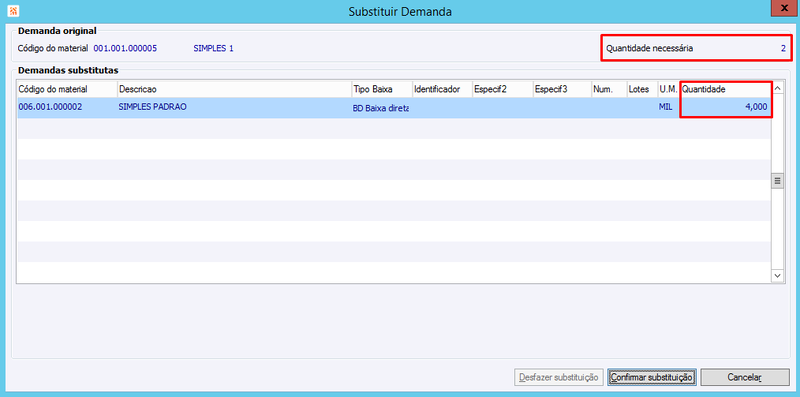The height and width of the screenshot is (397, 800).
Task: Select the Código do material column header
Action: tap(67, 89)
